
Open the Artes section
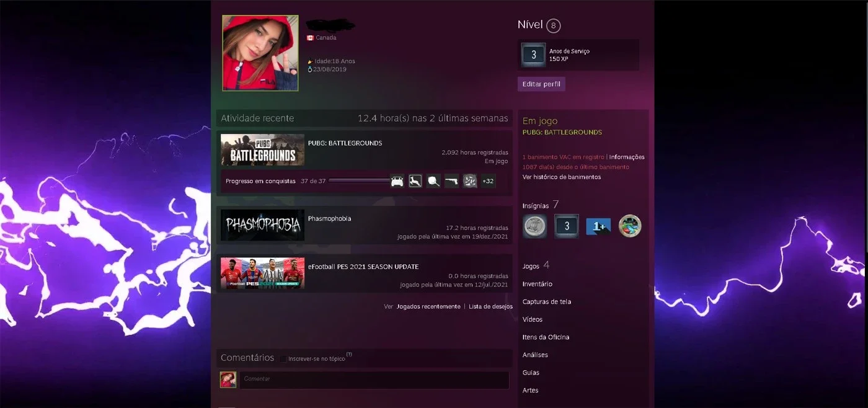[x=530, y=390]
